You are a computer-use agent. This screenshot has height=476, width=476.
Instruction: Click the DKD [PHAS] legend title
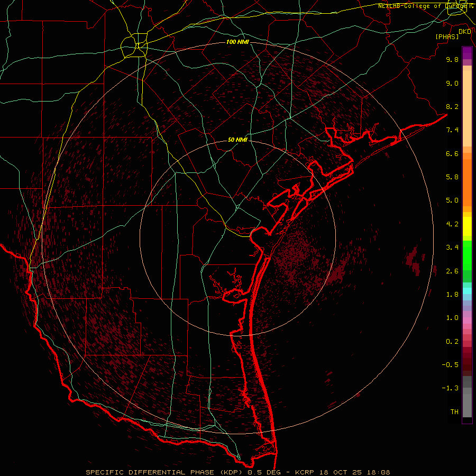pos(453,34)
